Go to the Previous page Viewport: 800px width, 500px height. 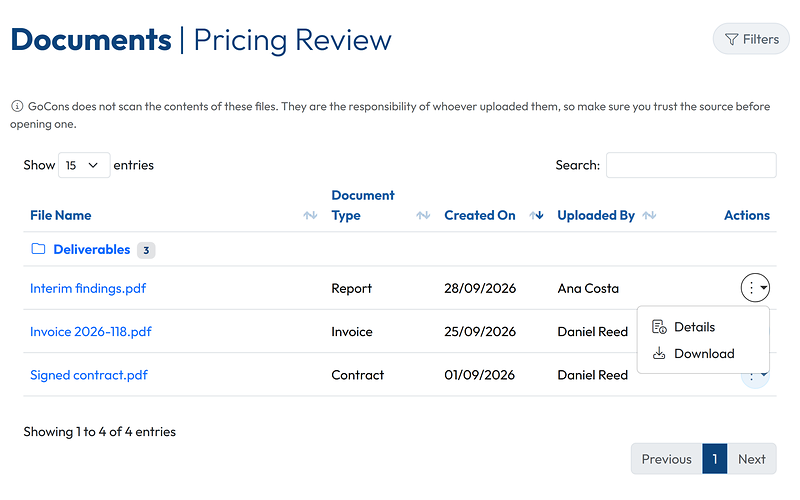[667, 459]
